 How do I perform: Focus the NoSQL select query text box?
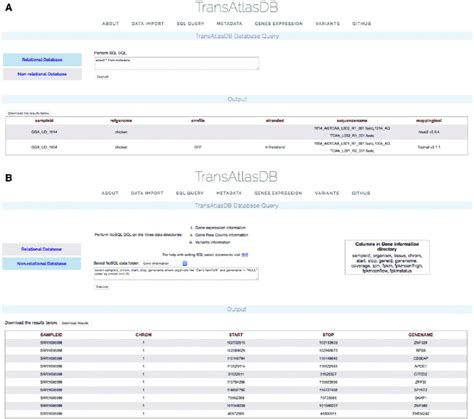point(176,274)
